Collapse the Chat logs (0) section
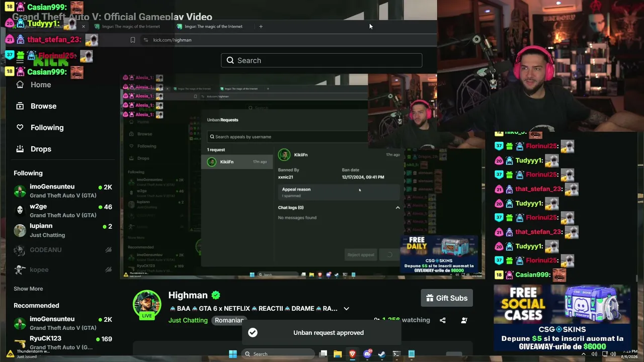 pyautogui.click(x=397, y=208)
